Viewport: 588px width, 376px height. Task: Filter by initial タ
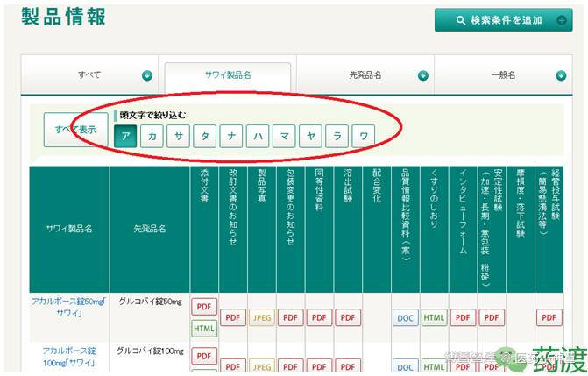click(x=205, y=136)
